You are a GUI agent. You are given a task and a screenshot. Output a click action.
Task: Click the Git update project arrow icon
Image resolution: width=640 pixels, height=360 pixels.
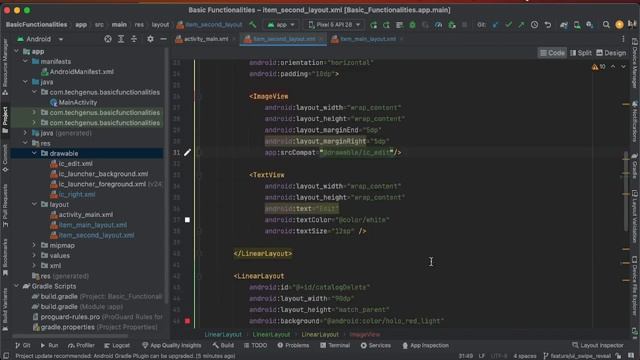pyautogui.click(x=495, y=25)
